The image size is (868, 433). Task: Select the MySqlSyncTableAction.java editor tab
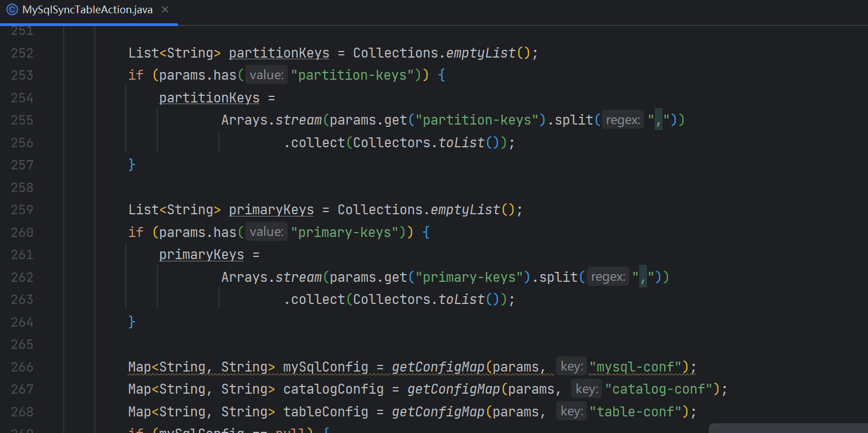(x=89, y=11)
